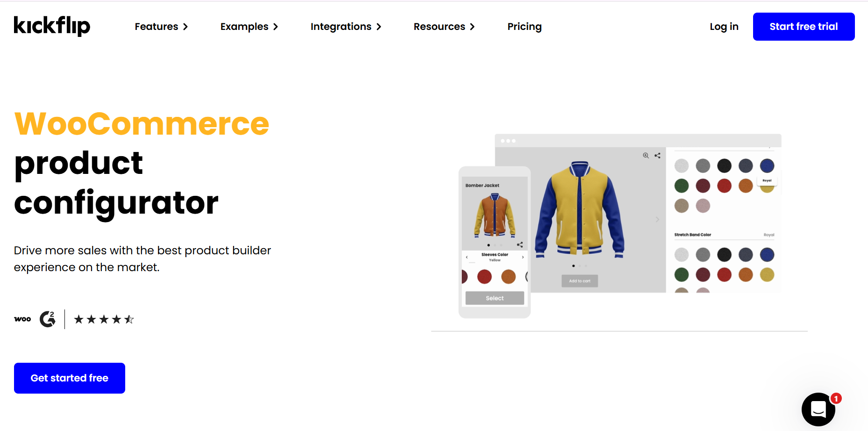Click the Kickflip logo

[52, 26]
